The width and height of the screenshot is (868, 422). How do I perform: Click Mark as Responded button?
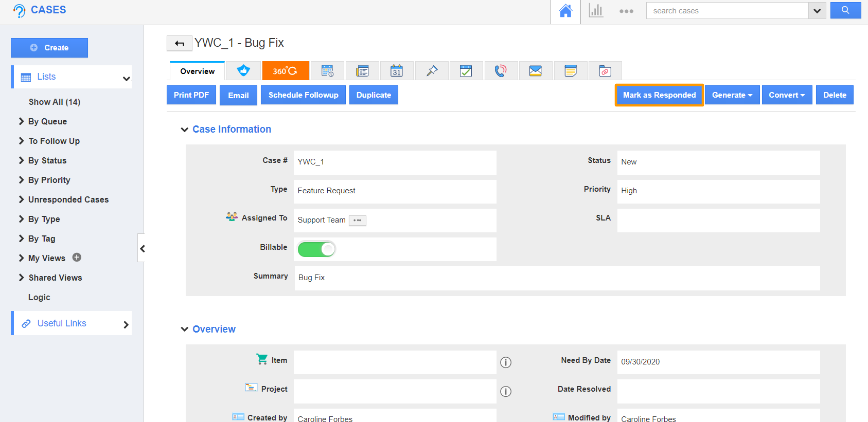tap(659, 95)
